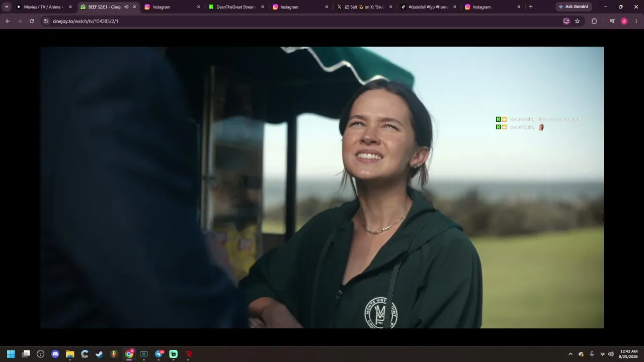Image resolution: width=644 pixels, height=362 pixels.
Task: Mute the BEEF S2:E1 tab audio
Action: point(126,7)
